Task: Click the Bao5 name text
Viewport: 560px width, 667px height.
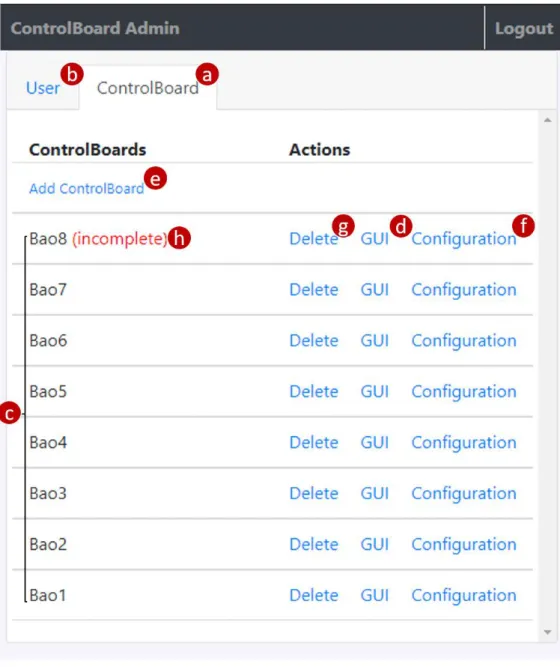Action: [48, 391]
